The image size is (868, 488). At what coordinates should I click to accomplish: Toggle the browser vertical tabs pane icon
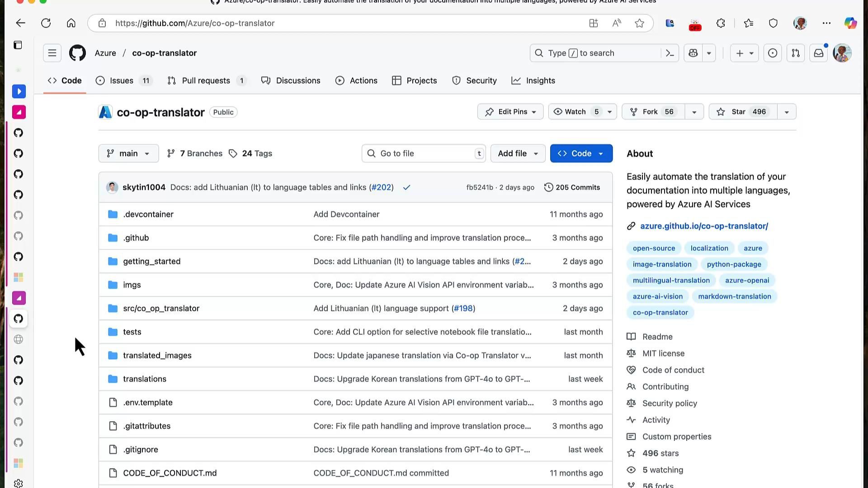pyautogui.click(x=18, y=45)
